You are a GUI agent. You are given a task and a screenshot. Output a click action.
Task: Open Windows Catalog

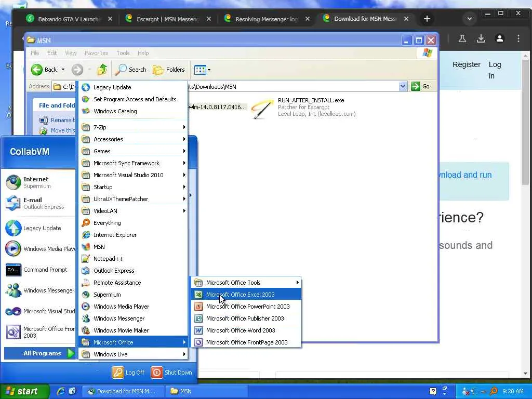pos(133,111)
